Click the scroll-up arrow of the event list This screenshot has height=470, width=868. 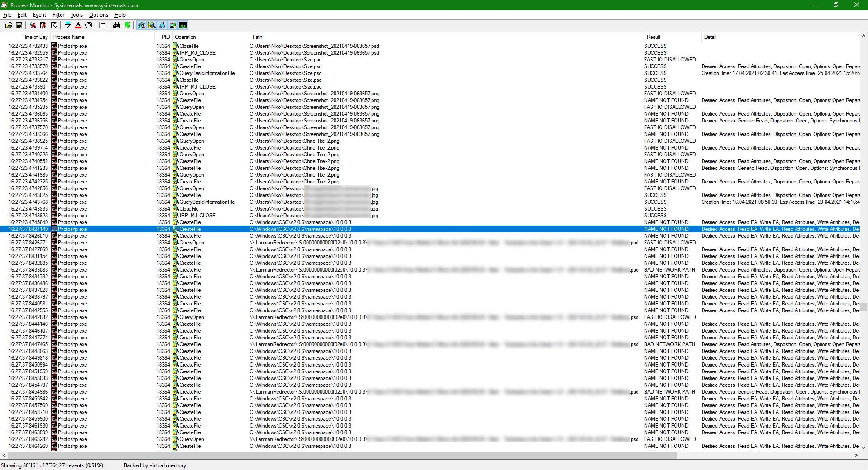pyautogui.click(x=863, y=36)
